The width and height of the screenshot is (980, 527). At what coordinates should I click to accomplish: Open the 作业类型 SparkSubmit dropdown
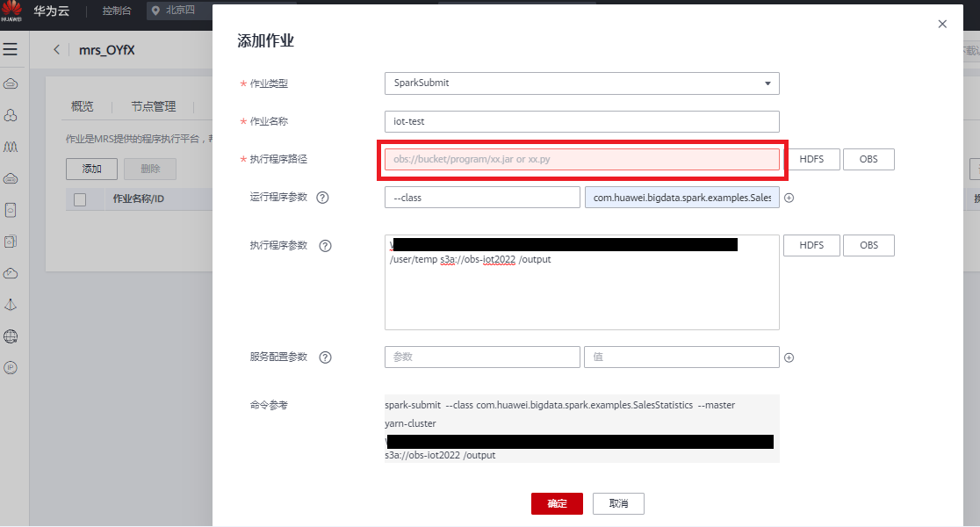pyautogui.click(x=582, y=83)
